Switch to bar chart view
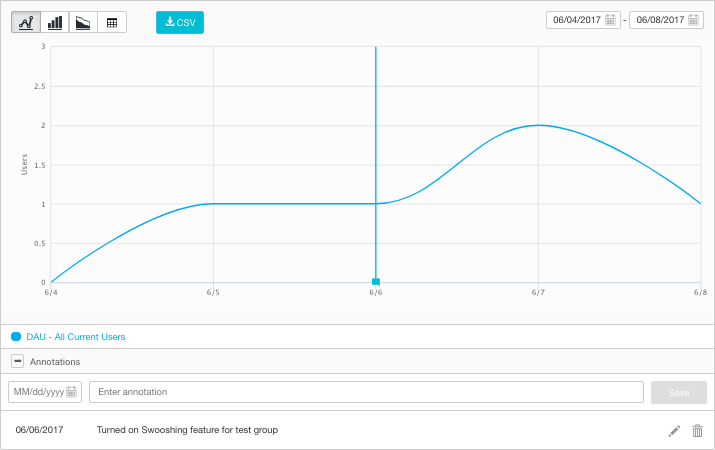The width and height of the screenshot is (715, 450). click(55, 22)
